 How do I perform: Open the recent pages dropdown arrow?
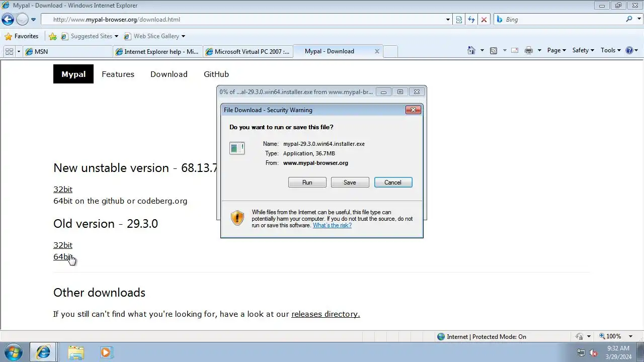[x=33, y=20]
